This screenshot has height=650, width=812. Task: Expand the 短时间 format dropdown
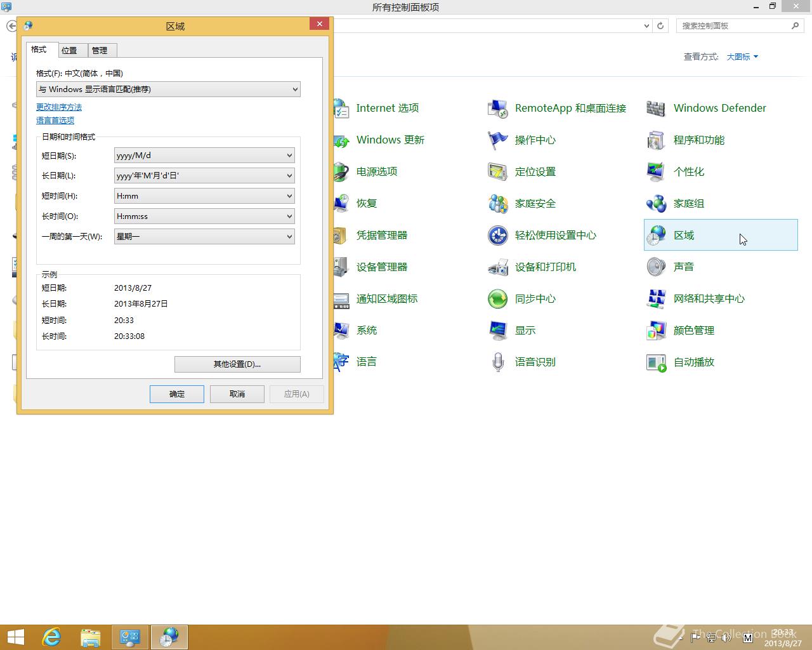click(x=204, y=196)
